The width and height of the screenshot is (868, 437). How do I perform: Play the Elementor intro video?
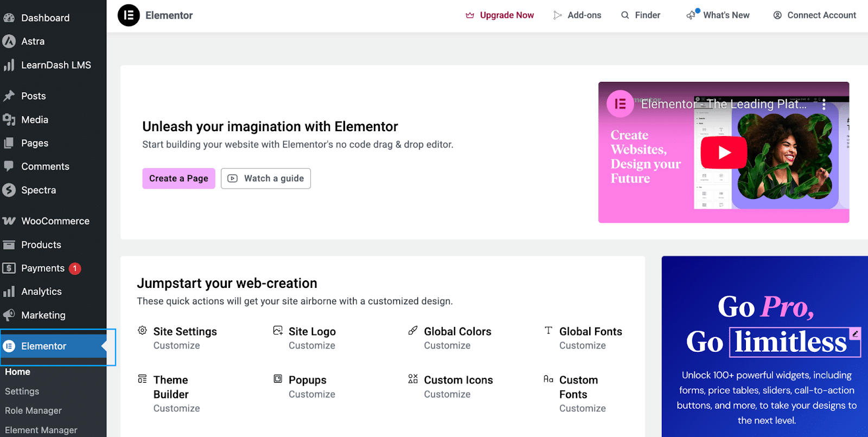pos(724,153)
